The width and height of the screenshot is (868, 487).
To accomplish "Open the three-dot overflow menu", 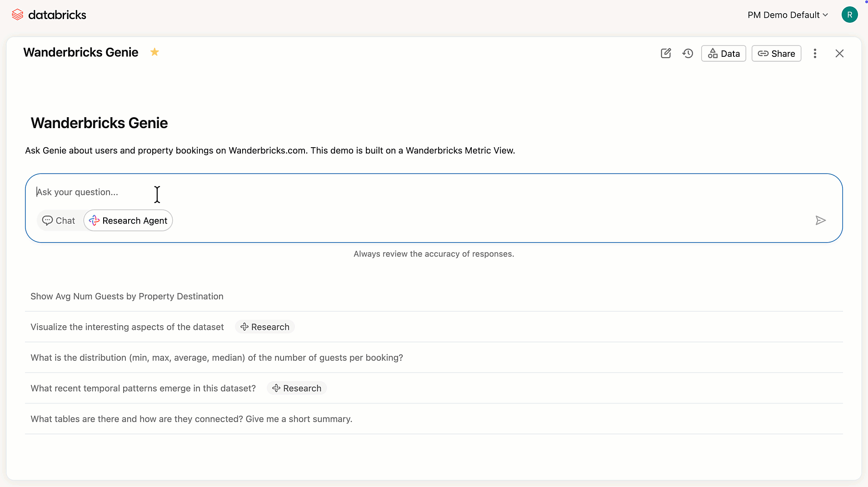I will click(815, 53).
